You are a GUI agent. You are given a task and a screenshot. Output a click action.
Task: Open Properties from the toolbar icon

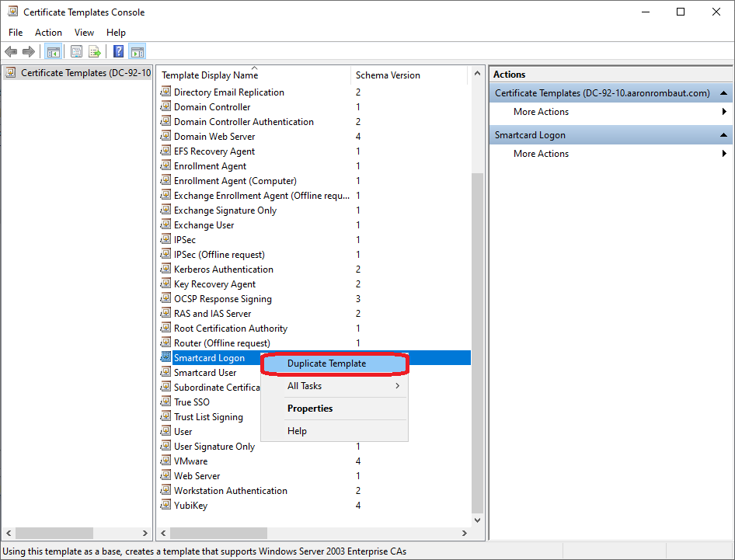tap(76, 52)
